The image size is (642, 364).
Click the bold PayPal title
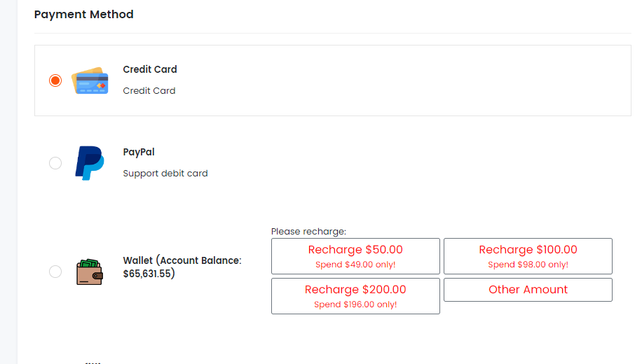point(139,152)
